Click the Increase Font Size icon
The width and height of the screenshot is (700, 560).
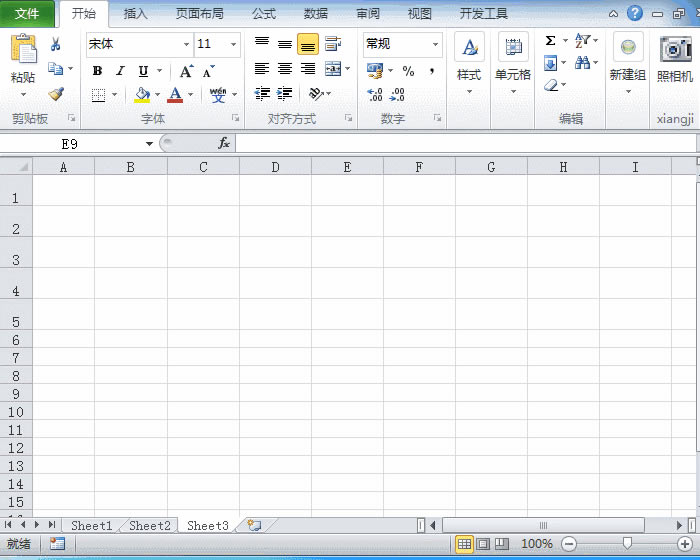click(186, 71)
